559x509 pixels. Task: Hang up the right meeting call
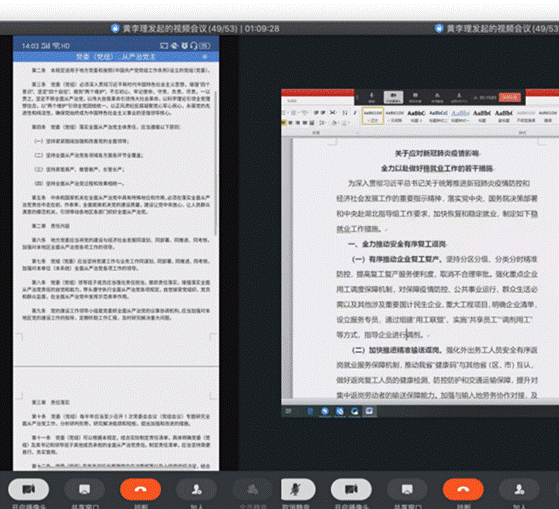[463, 489]
